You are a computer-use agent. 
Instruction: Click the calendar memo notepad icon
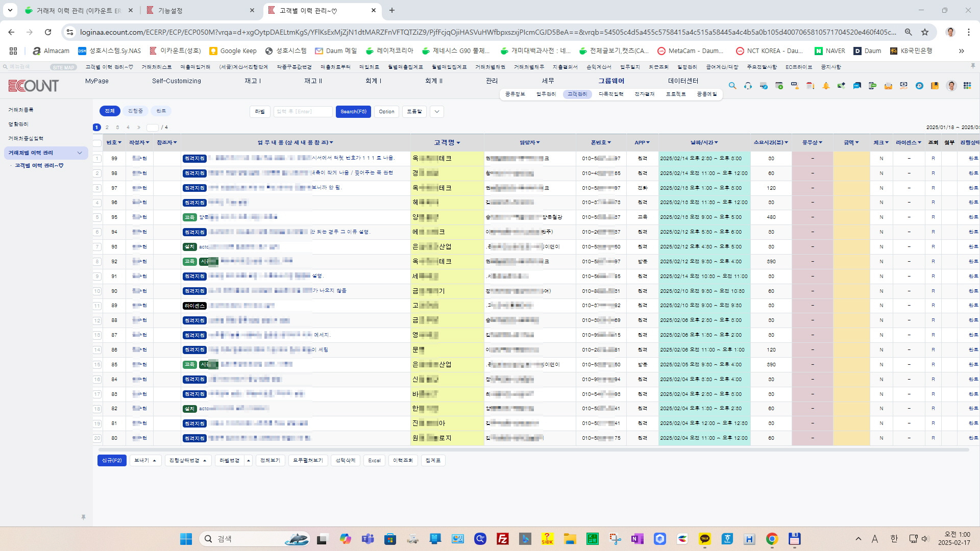810,86
